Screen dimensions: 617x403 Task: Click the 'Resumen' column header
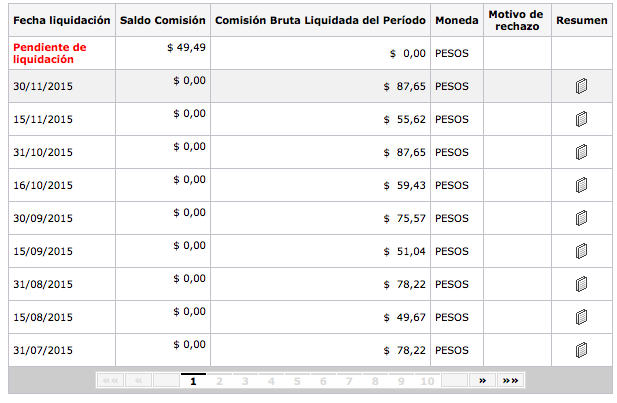pyautogui.click(x=581, y=20)
